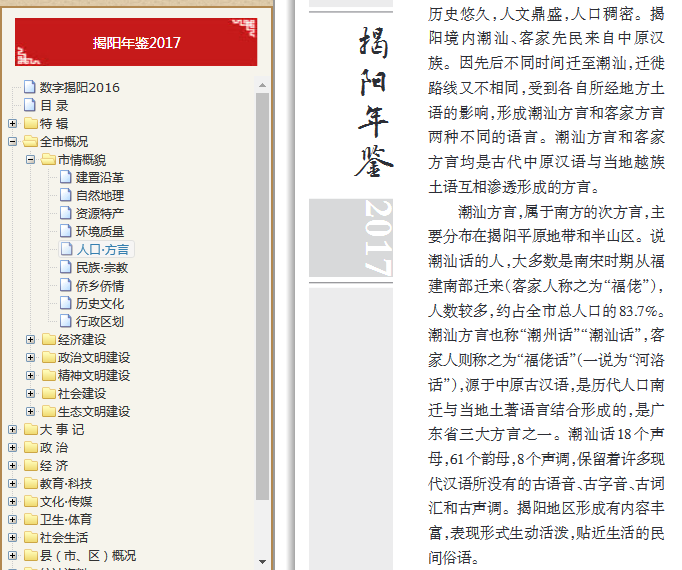Click the page icon beside 行政区划
The height and width of the screenshot is (570, 682).
click(x=66, y=321)
